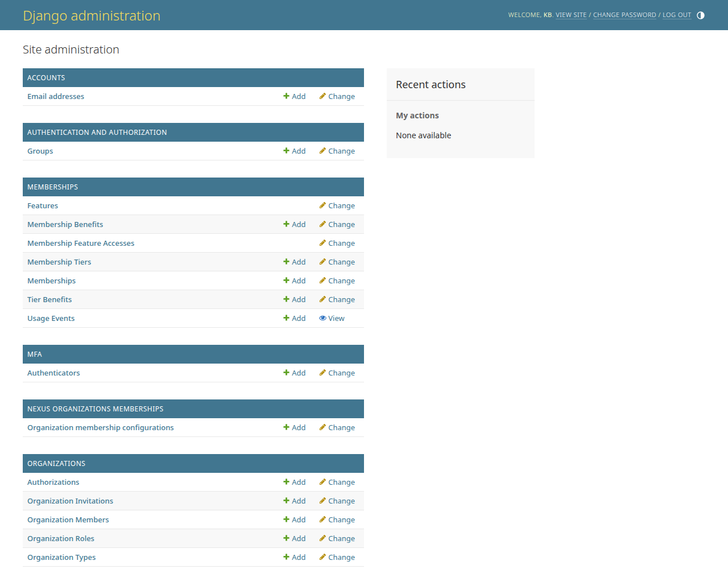Log out of the admin
Viewport: 728px width, 569px height.
(677, 15)
